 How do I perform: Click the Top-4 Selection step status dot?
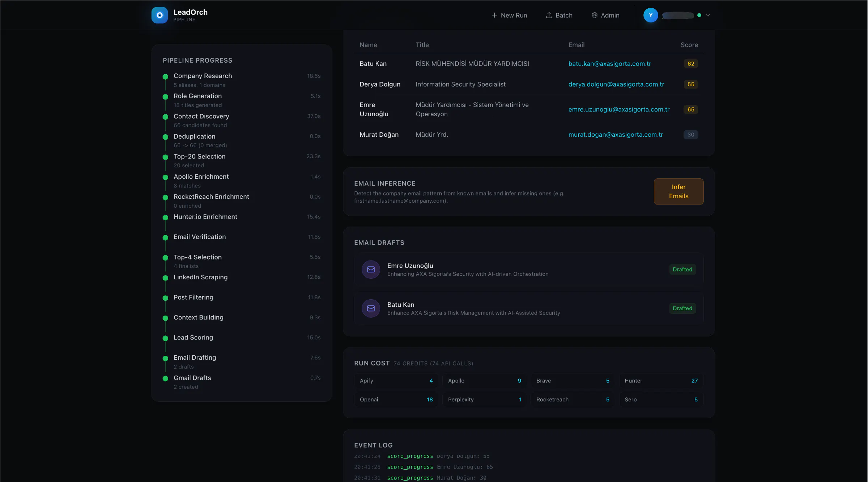165,258
